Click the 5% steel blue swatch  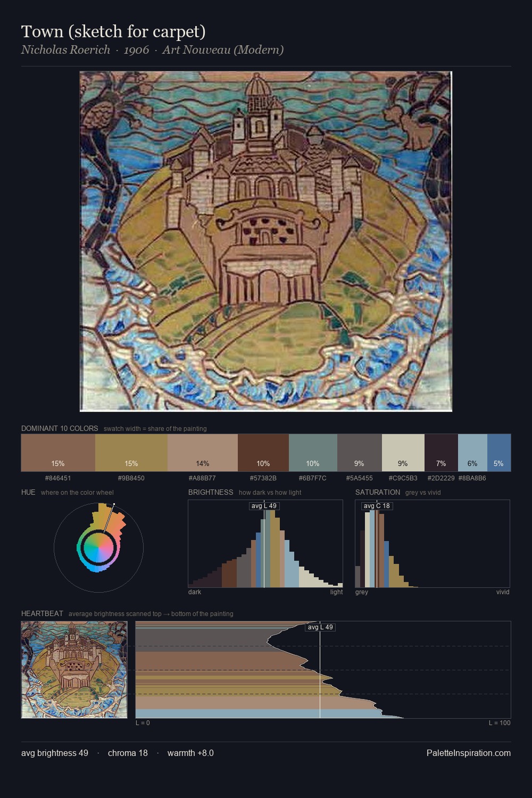499,453
